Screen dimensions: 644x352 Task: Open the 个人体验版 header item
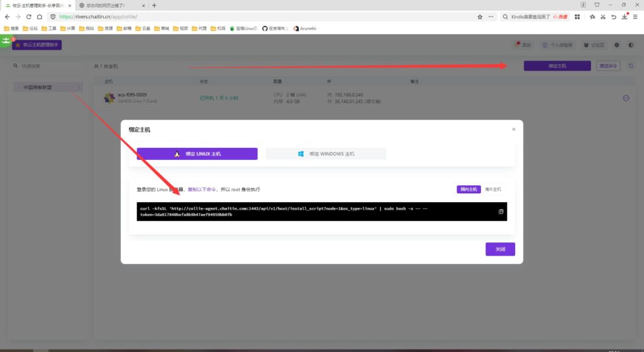click(557, 45)
